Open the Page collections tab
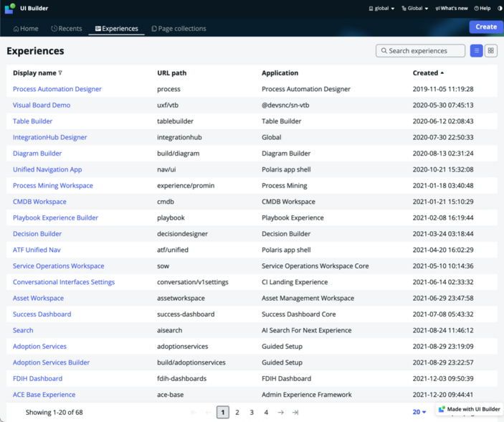 [179, 29]
